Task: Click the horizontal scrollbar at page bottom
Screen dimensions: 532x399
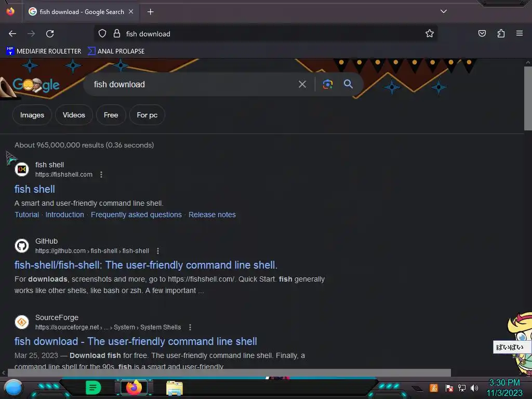Action: point(229,373)
